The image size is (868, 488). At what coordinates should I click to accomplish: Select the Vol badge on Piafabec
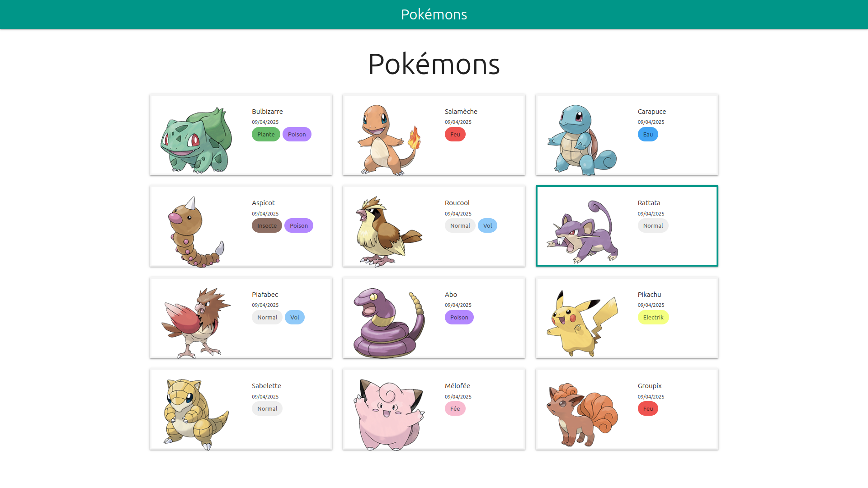coord(295,317)
